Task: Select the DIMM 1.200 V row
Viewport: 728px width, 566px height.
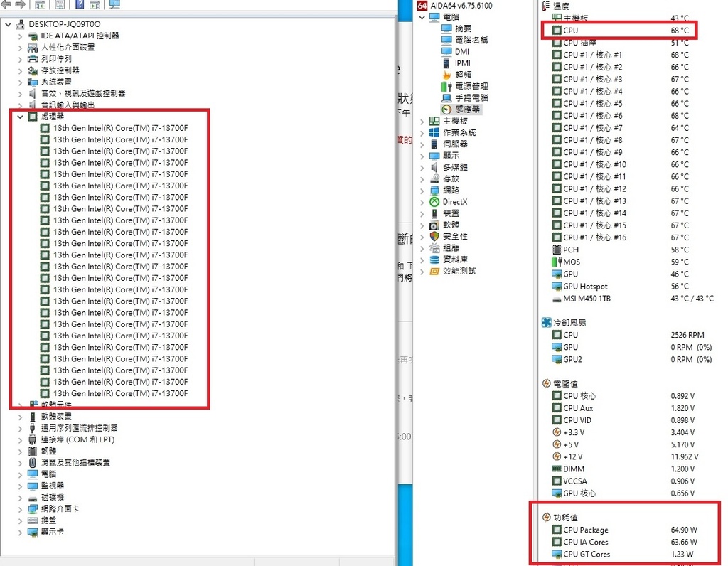Action: (623, 469)
